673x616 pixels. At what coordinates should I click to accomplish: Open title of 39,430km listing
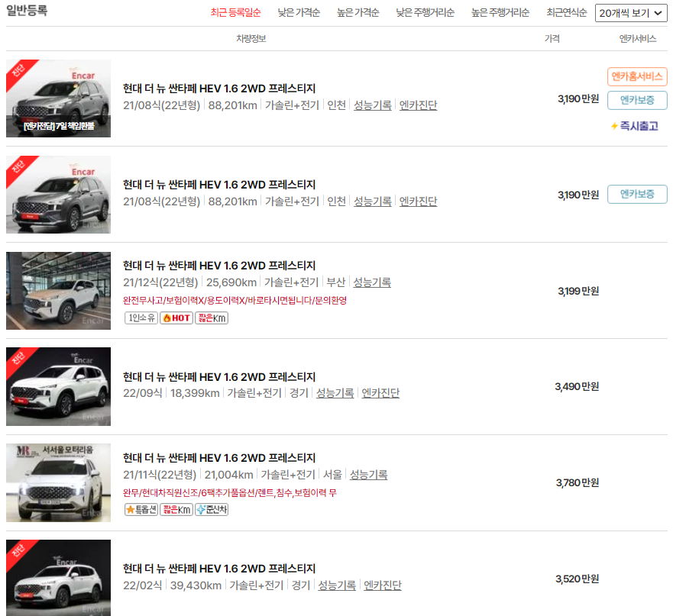(x=219, y=569)
